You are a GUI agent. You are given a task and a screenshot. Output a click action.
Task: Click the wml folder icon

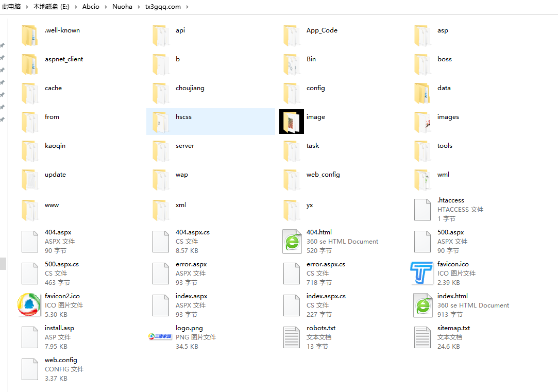[x=422, y=180]
